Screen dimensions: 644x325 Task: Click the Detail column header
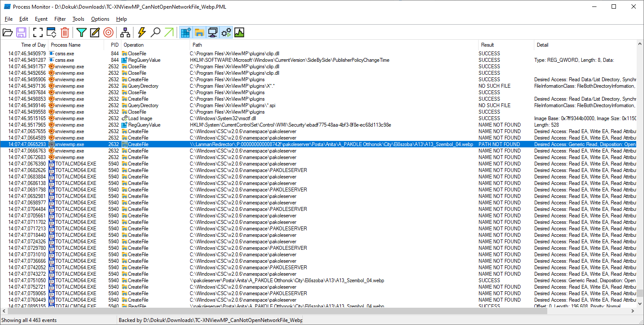[x=585, y=45]
